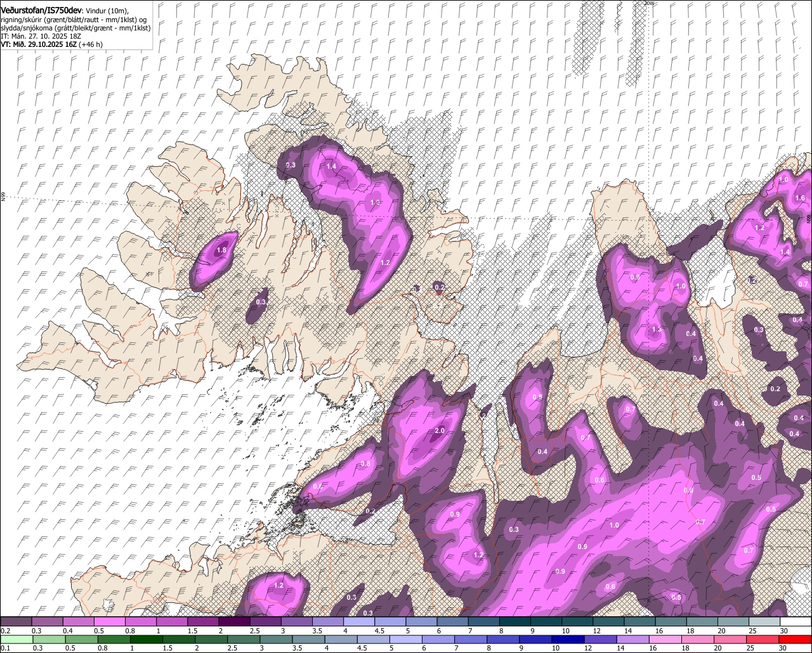The width and height of the screenshot is (812, 653).
Task: Click the dark purple 2 swatch in the upper legend row
Action: [234, 621]
